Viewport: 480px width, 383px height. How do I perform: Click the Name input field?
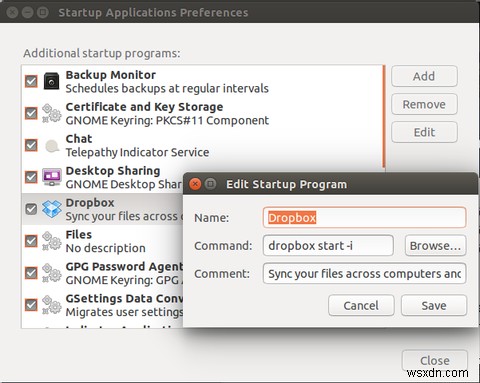point(364,218)
